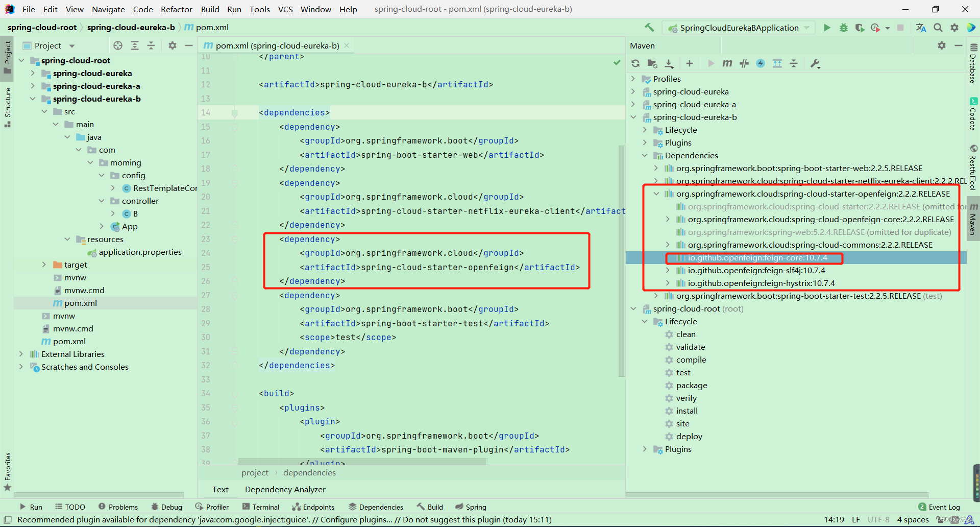Open the Terminal tool window
This screenshot has height=527, width=980.
point(261,507)
